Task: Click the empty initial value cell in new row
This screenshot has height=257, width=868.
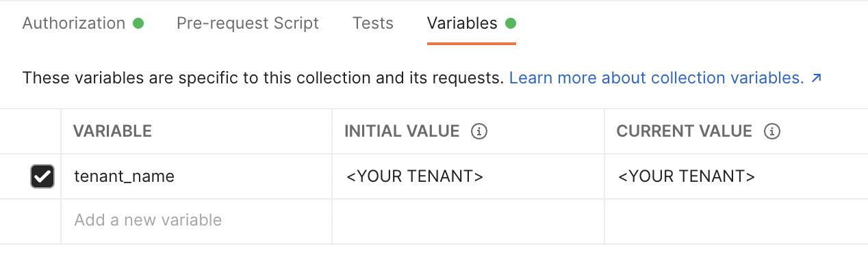Action: 468,221
